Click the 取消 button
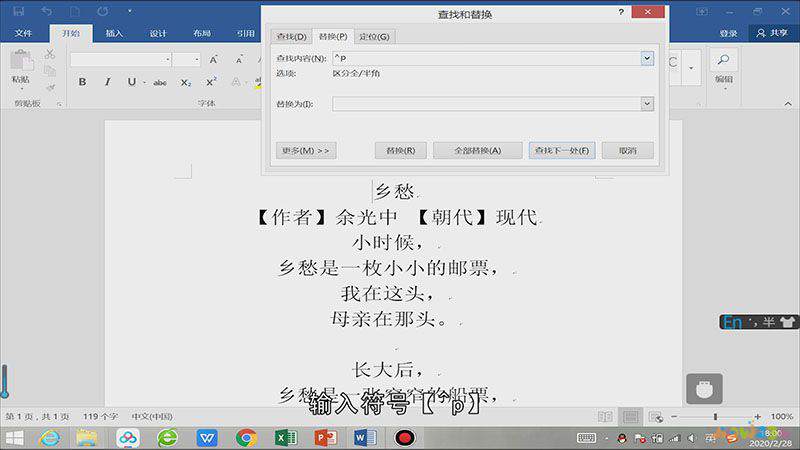Image resolution: width=800 pixels, height=450 pixels. 628,151
